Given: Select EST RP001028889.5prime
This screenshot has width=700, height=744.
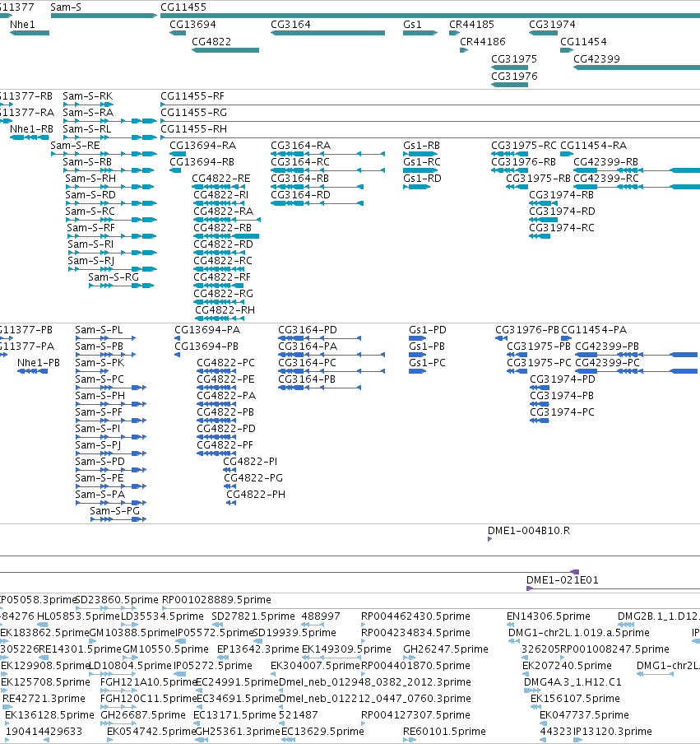Looking at the screenshot, I should pos(216,600).
